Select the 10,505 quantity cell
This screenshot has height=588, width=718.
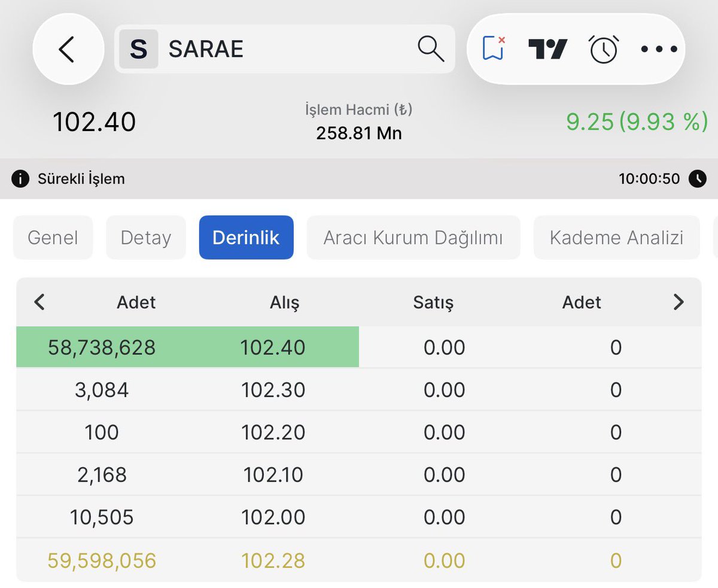(102, 517)
